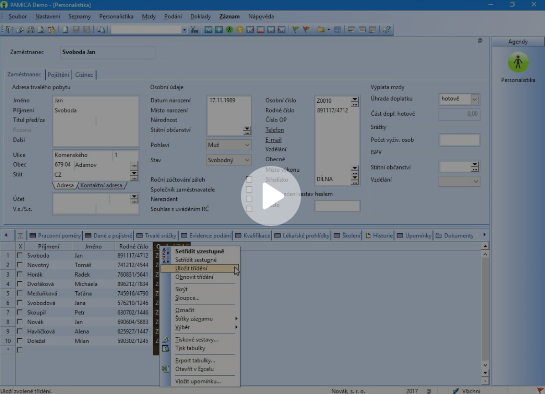
Task: Click the Jméno column header
Action: 93,246
